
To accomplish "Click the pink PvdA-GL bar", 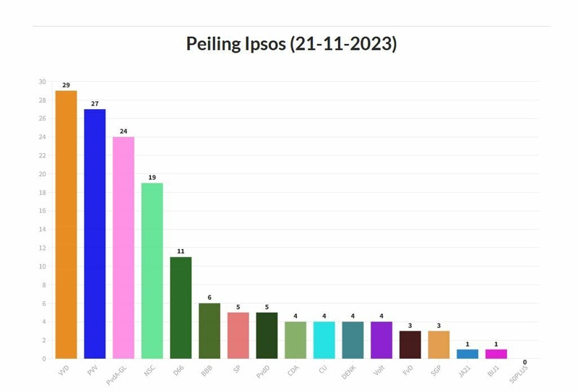I will [124, 247].
